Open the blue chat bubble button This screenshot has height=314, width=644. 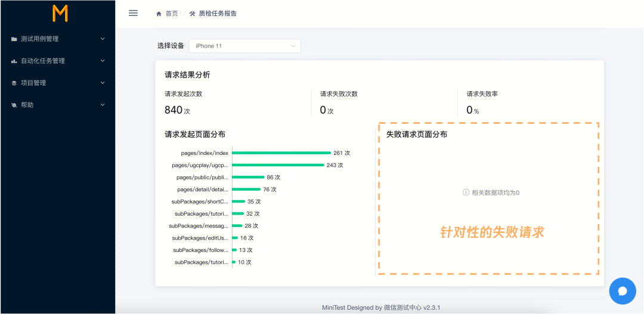622,291
